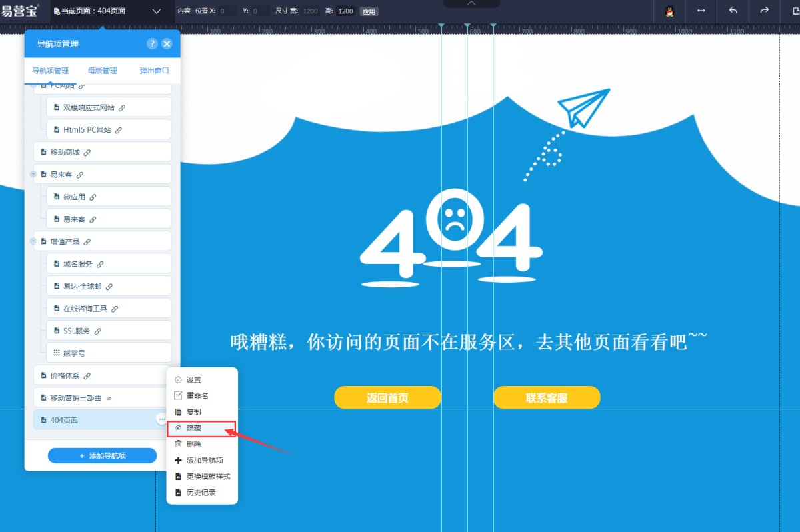Open the 当前页面 page dropdown
Image resolution: width=800 pixels, height=532 pixels.
[157, 11]
